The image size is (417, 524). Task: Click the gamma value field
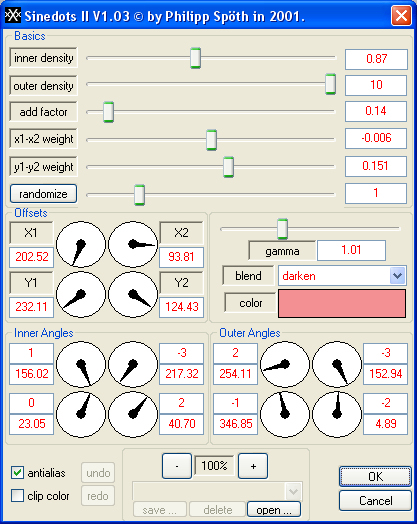tap(351, 250)
